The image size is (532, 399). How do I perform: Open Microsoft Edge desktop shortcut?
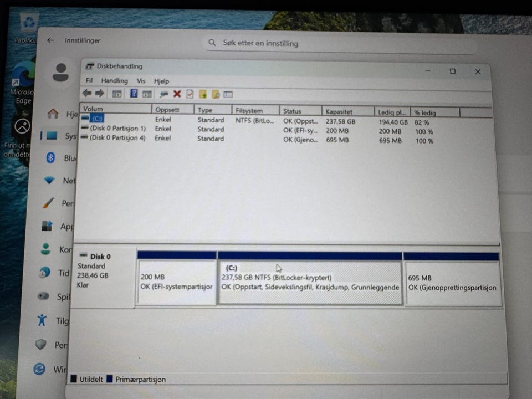23,83
